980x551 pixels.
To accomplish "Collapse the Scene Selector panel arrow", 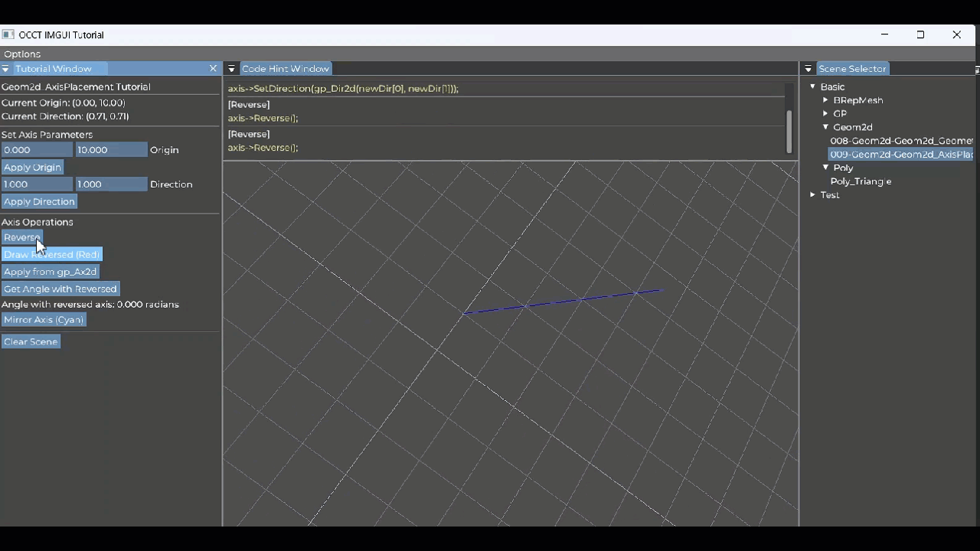I will coord(808,69).
